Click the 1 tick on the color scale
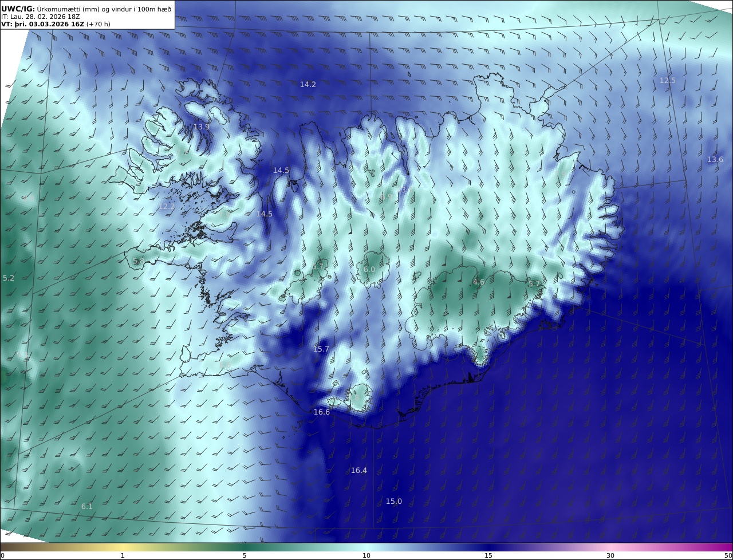 click(123, 555)
